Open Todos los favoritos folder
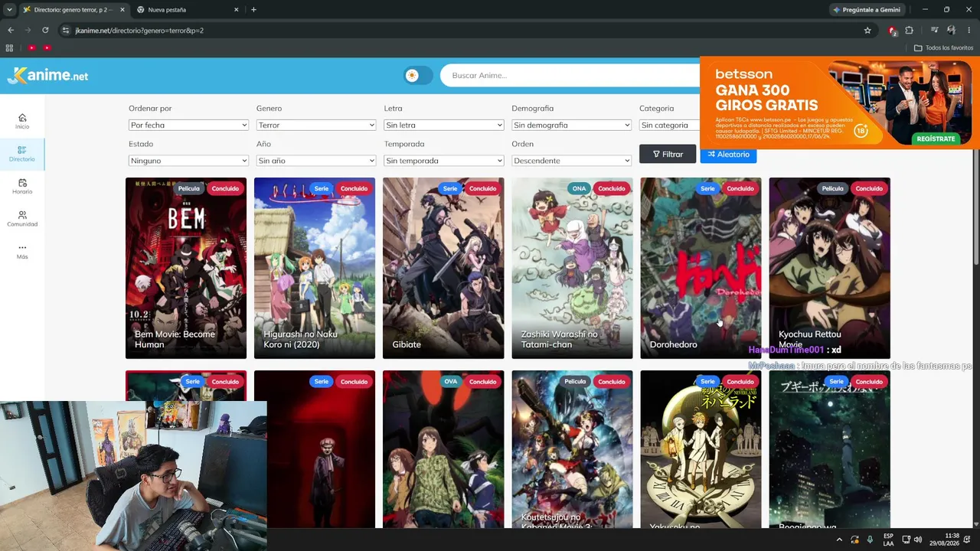980x551 pixels. coord(943,47)
